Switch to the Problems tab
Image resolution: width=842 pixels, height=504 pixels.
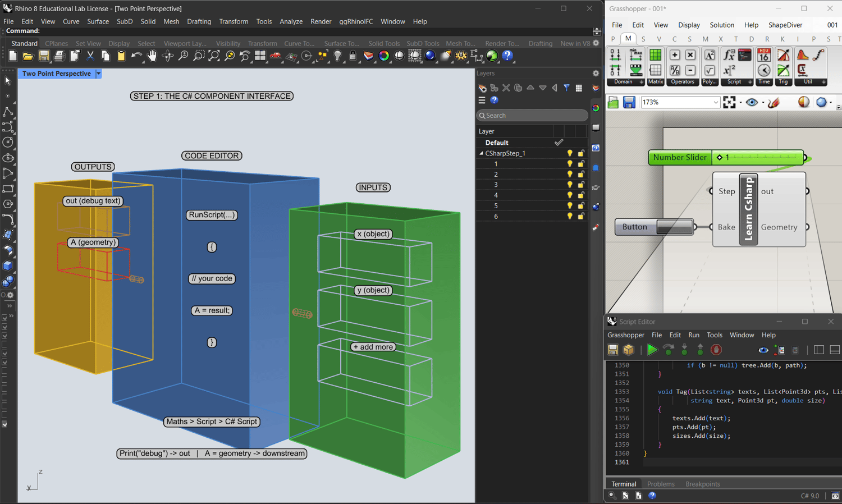click(660, 484)
